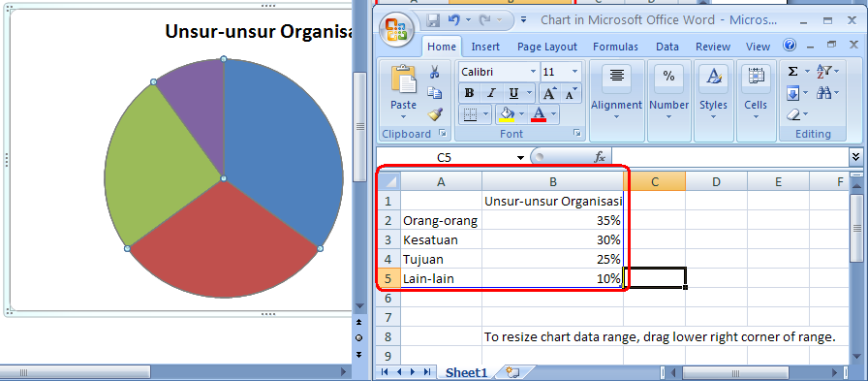Viewport: 868px width, 381px height.
Task: Toggle Italic formatting
Action: 490,93
